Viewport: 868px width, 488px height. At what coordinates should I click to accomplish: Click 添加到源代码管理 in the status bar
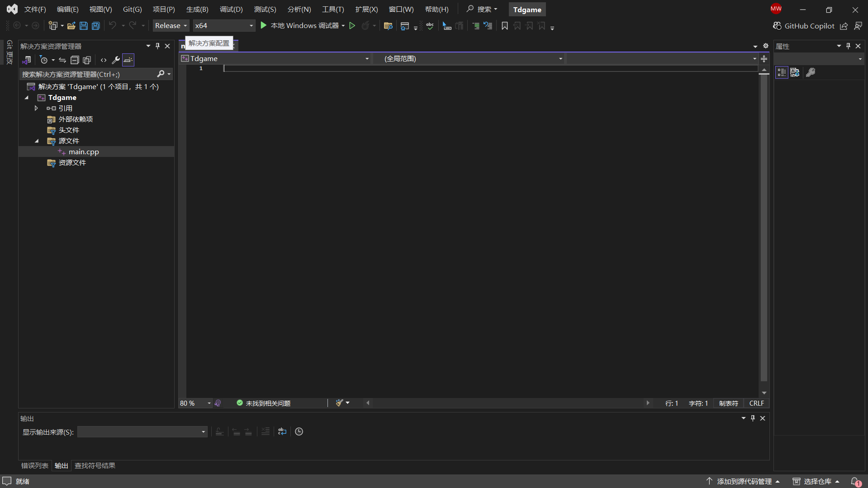(x=744, y=482)
